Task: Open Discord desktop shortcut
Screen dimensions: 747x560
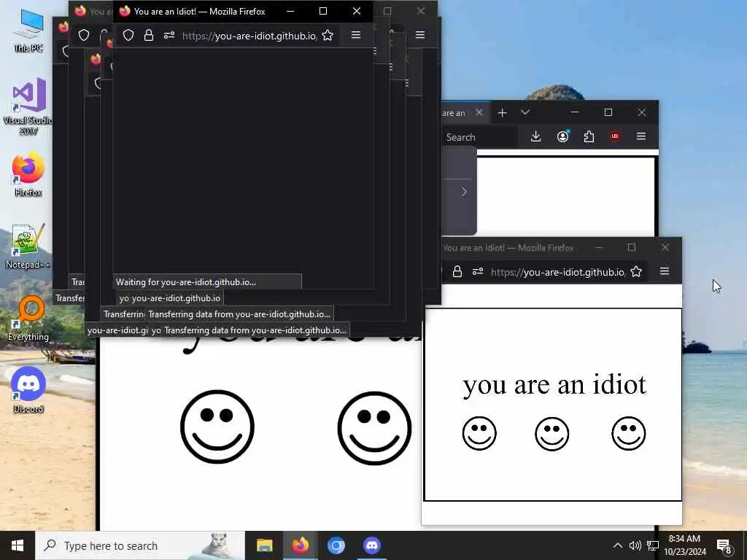Action: tap(28, 389)
